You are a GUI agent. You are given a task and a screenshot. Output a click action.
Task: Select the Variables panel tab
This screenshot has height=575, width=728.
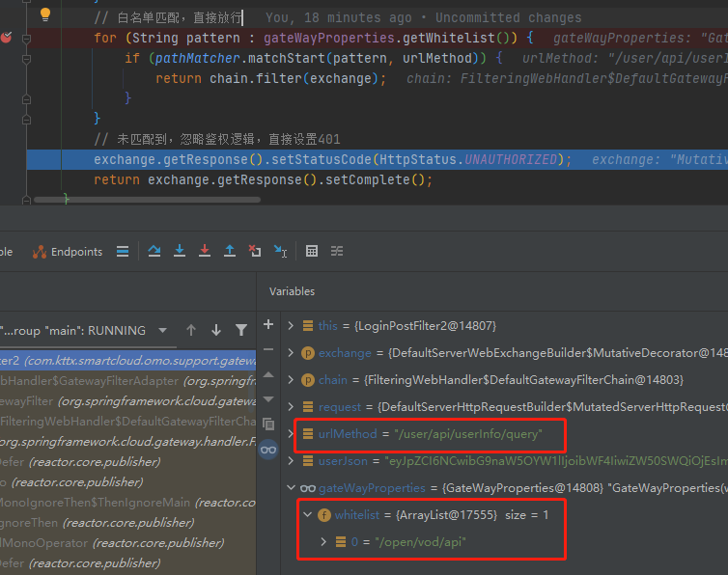(292, 291)
